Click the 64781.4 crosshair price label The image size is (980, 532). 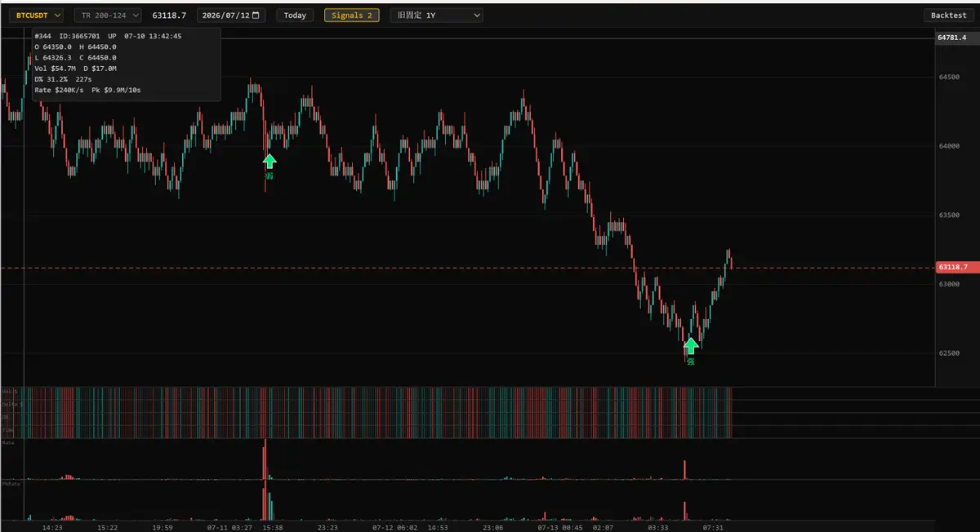click(952, 38)
